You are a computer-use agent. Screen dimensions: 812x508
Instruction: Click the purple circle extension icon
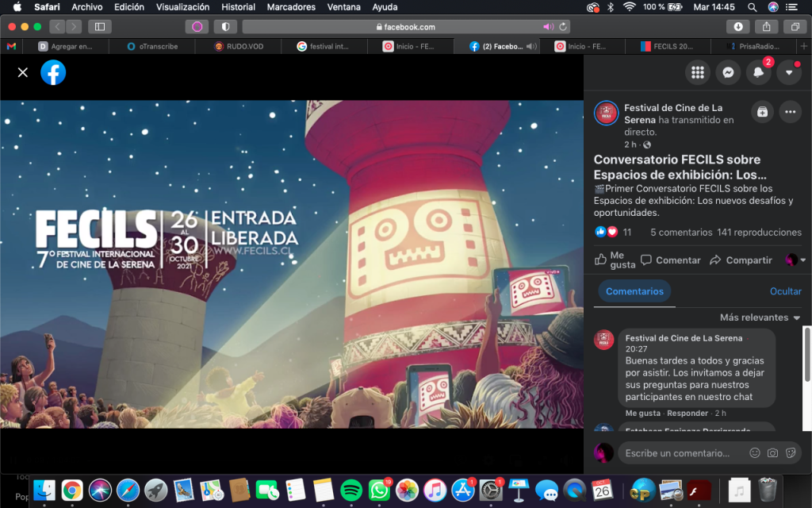197,26
